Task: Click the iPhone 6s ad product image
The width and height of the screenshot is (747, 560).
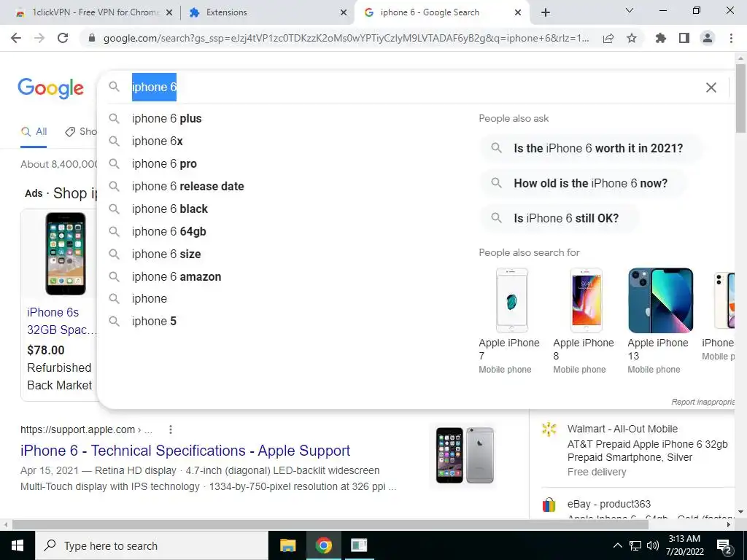Action: [65, 254]
